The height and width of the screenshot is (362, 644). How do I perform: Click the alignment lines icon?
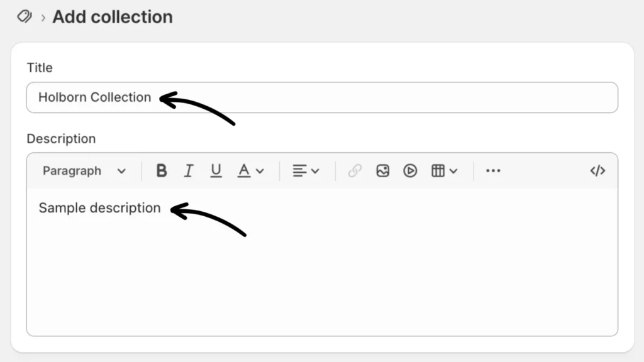coord(300,171)
